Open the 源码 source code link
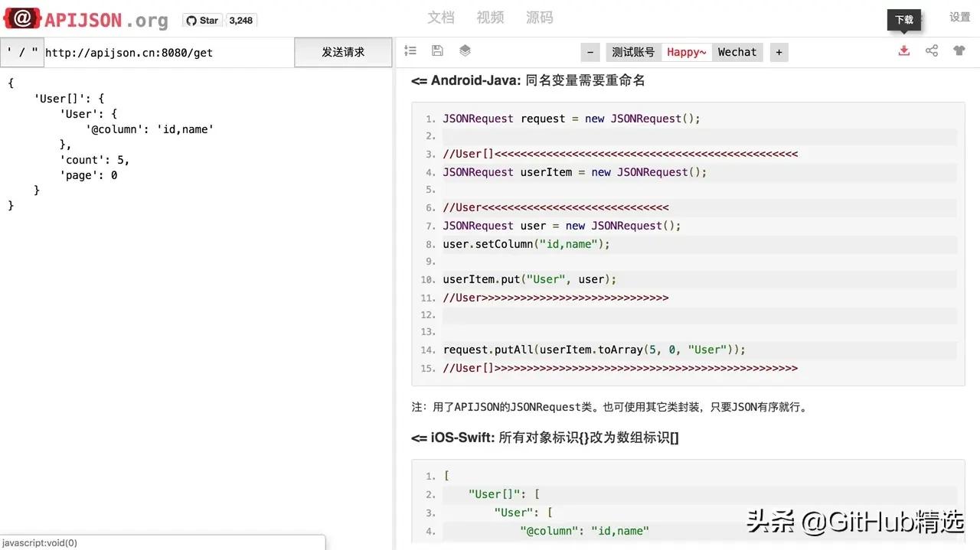This screenshot has width=980, height=550. tap(539, 17)
